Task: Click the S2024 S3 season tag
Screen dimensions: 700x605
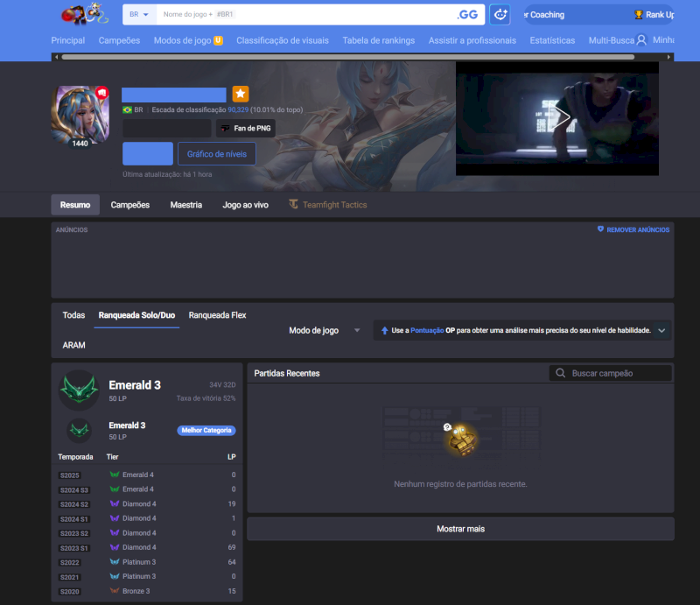Action: (x=74, y=490)
